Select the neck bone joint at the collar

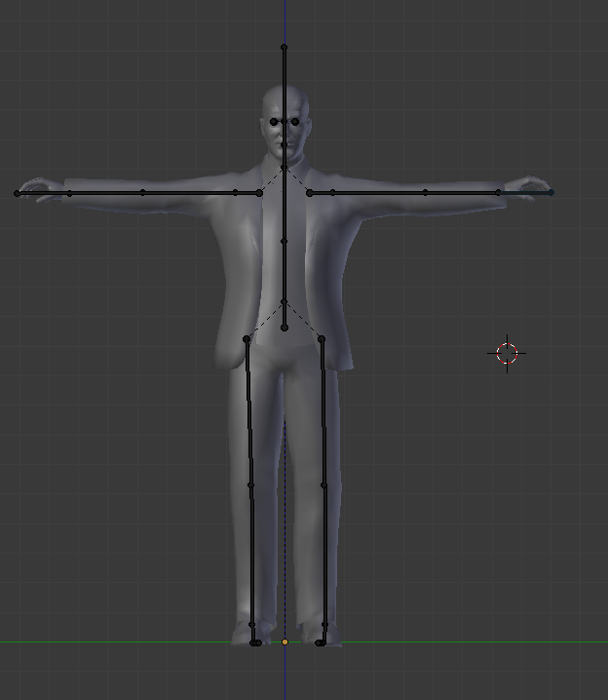click(x=284, y=168)
